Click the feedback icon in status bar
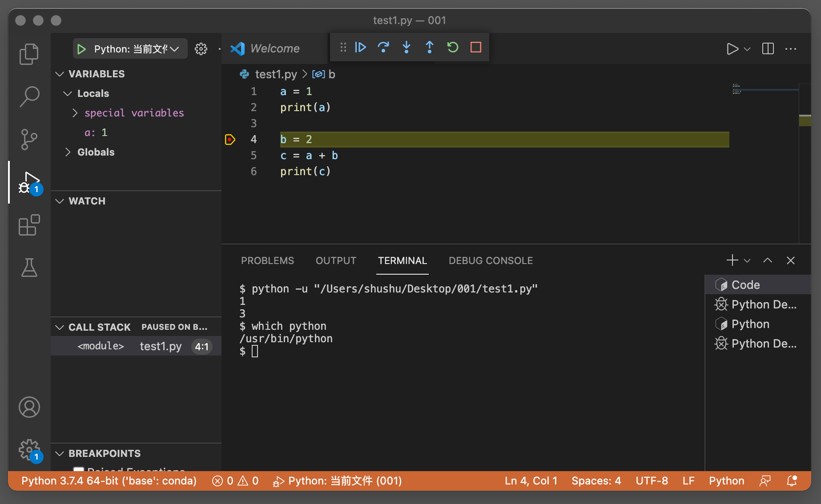The height and width of the screenshot is (504, 821). tap(765, 481)
